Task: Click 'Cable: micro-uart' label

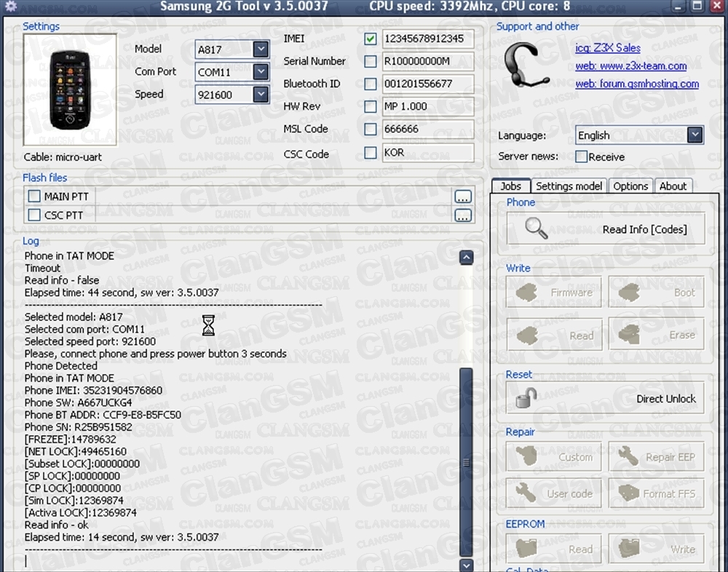Action: tap(63, 157)
